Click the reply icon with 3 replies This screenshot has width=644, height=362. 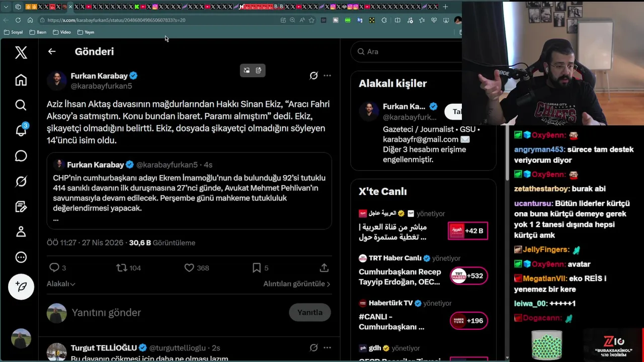[x=54, y=267]
